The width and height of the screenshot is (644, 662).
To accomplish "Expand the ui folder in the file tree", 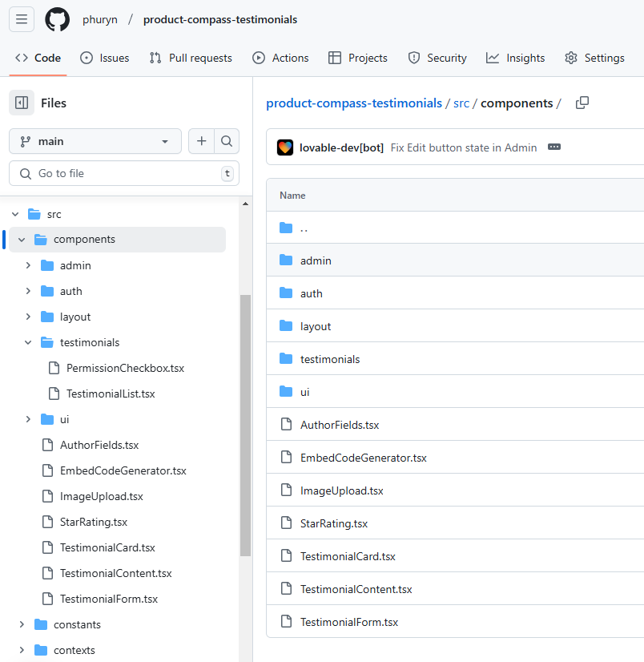I will point(28,418).
